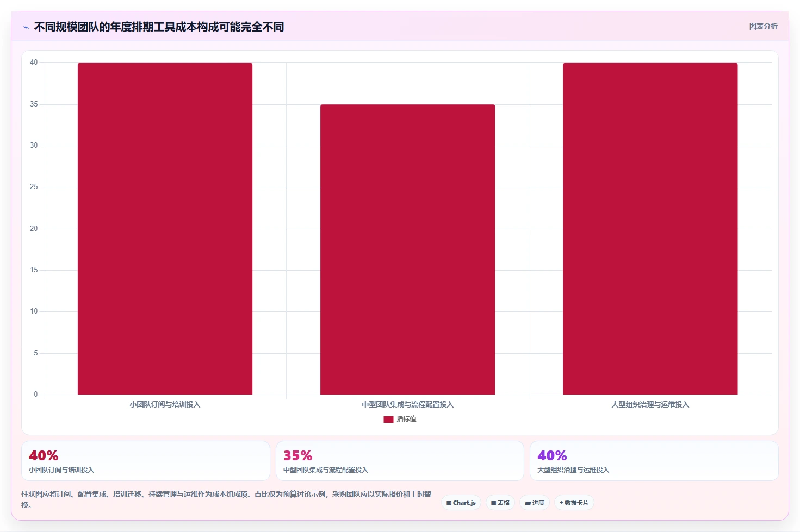Click the 40% value for 小团队订阅与培训投入
The image size is (800, 532).
click(44, 455)
